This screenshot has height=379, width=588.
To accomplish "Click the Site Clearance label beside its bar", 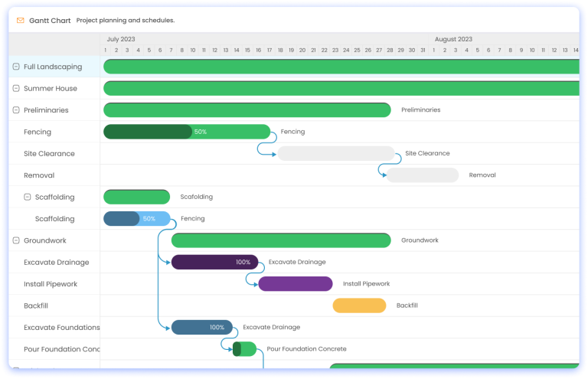I will [x=427, y=153].
